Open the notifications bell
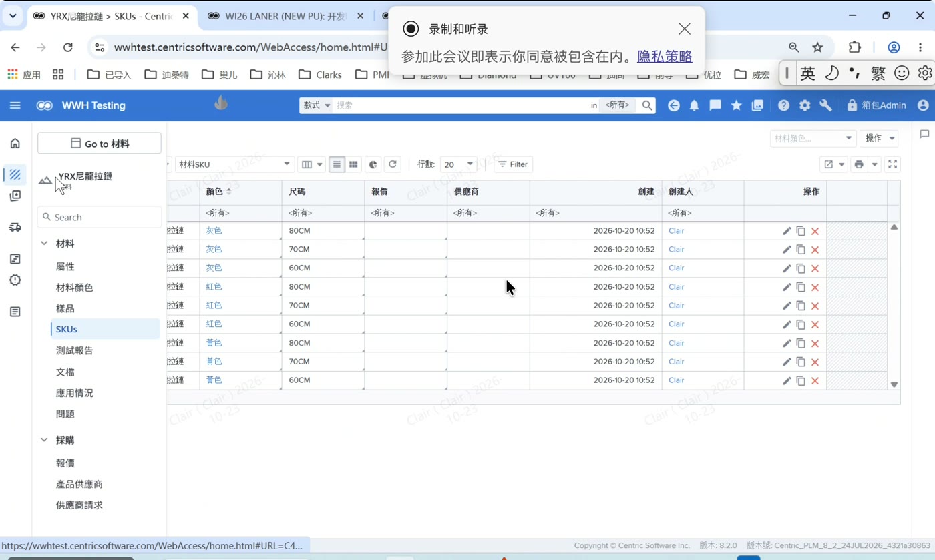The image size is (935, 560). click(x=695, y=105)
